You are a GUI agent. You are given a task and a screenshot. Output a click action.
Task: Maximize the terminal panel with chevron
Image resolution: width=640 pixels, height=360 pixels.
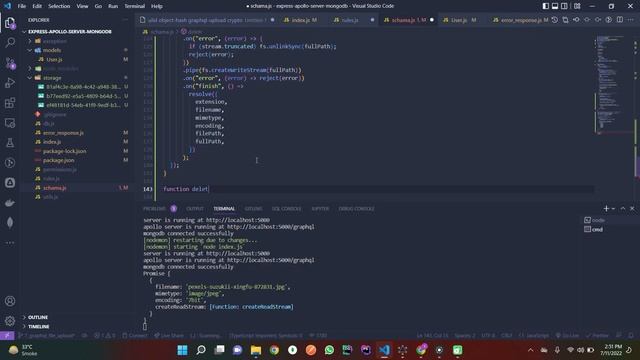tap(623, 209)
